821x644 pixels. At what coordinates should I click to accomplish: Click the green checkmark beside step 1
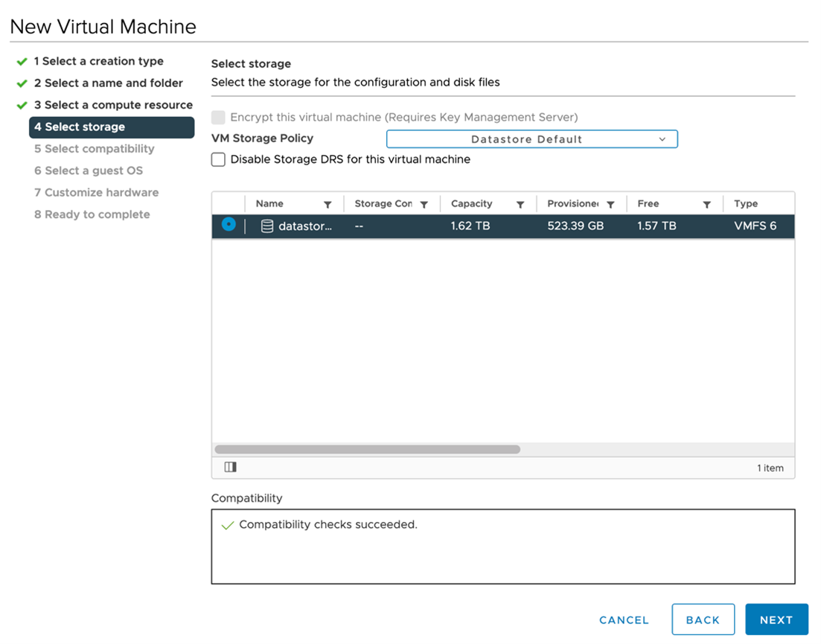point(22,62)
